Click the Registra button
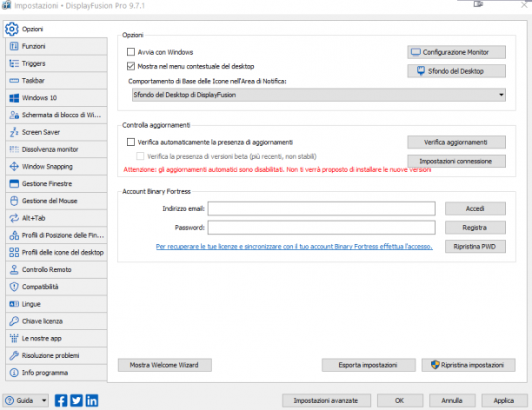 click(x=475, y=228)
